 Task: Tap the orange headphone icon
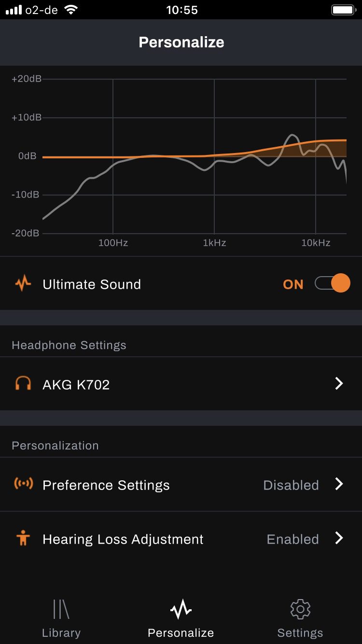(23, 384)
